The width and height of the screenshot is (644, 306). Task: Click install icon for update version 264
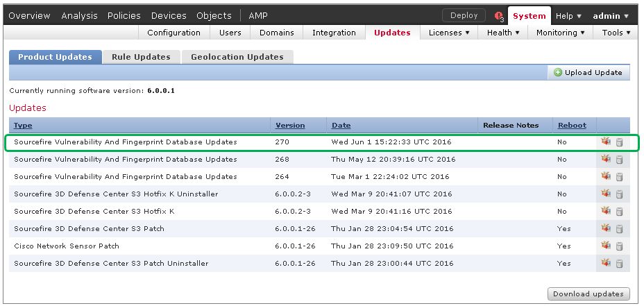pyautogui.click(x=605, y=176)
